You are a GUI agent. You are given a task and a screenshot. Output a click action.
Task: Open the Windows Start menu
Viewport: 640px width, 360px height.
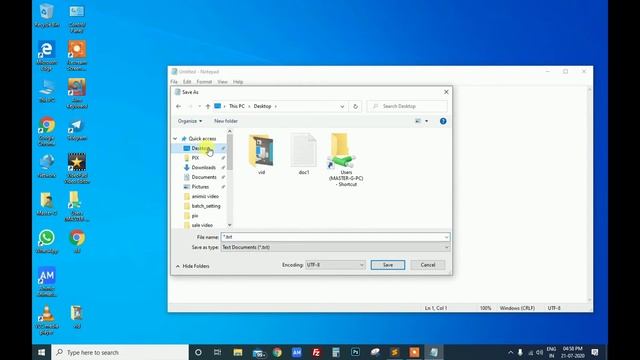pos(42,352)
